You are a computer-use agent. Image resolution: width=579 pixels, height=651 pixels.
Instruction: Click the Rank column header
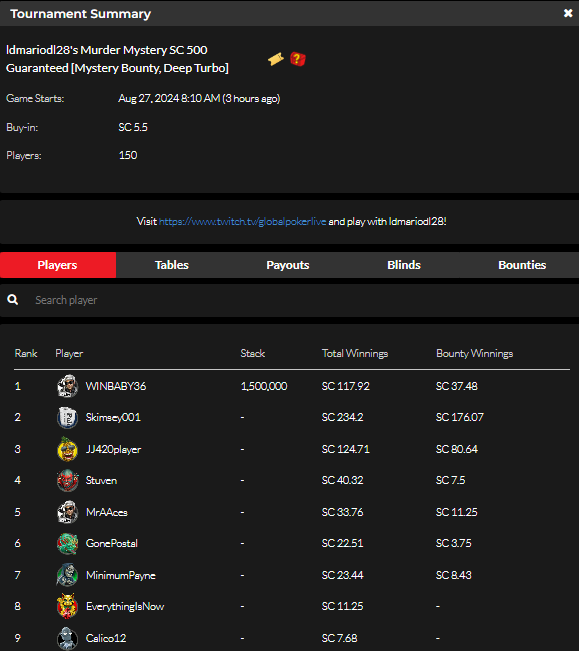pos(26,353)
